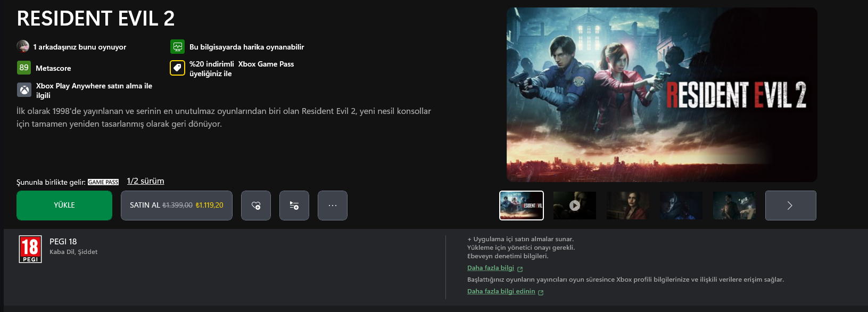
Task: Open the three-dots more options button
Action: pos(333,206)
